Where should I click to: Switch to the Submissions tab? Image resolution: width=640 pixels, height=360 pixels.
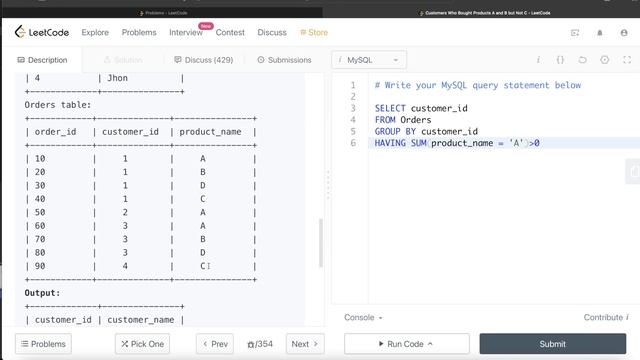click(284, 60)
